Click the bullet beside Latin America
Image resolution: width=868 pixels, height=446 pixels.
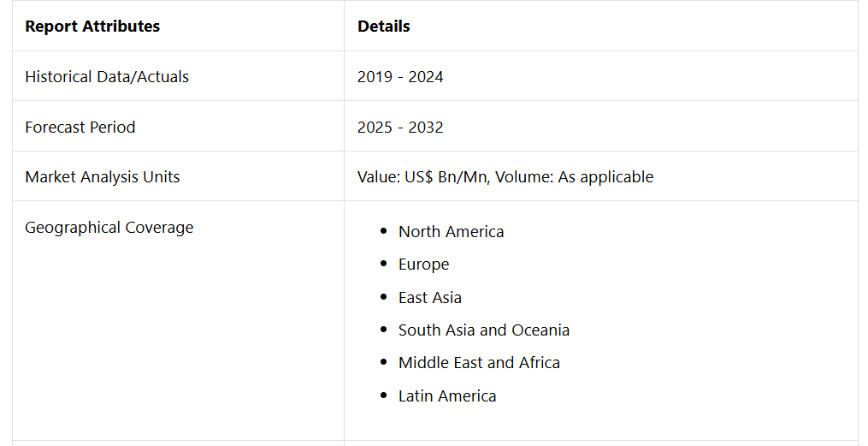pyautogui.click(x=385, y=396)
